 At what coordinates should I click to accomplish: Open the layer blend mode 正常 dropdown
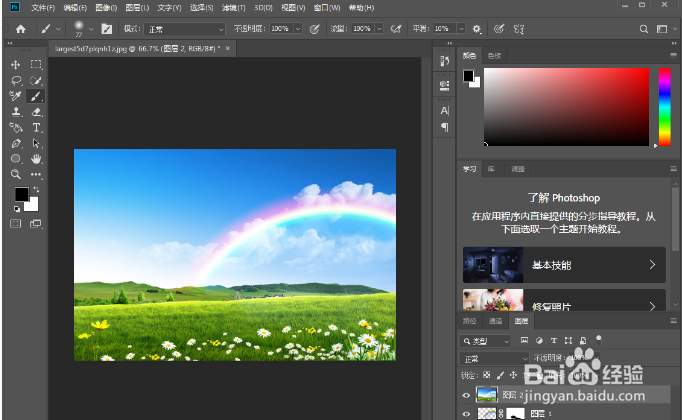(x=495, y=359)
